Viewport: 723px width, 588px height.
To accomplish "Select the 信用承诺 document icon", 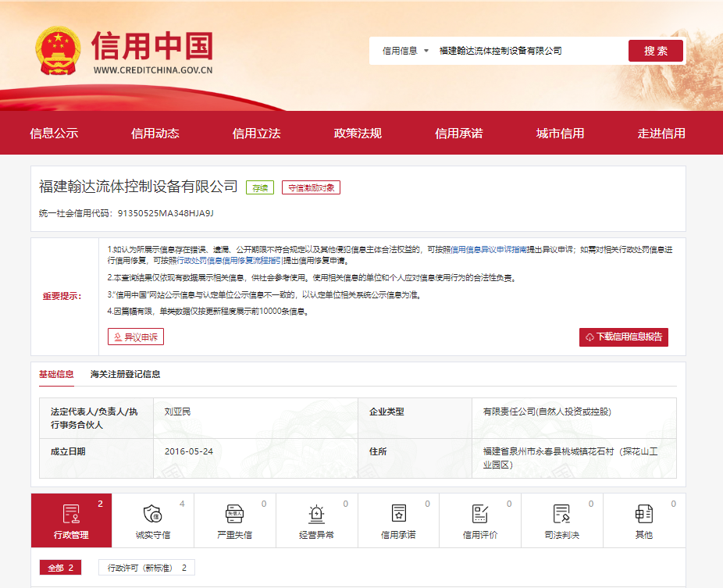I will click(398, 514).
